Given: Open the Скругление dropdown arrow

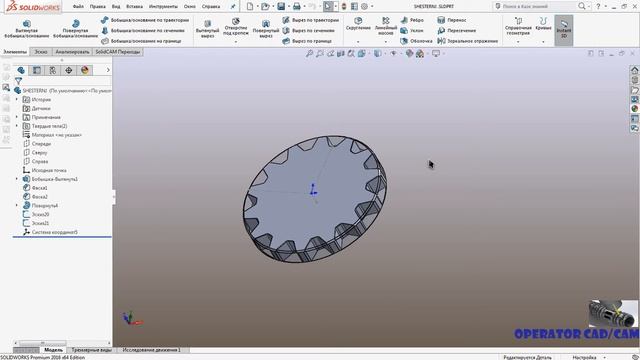Looking at the screenshot, I should tap(358, 42).
